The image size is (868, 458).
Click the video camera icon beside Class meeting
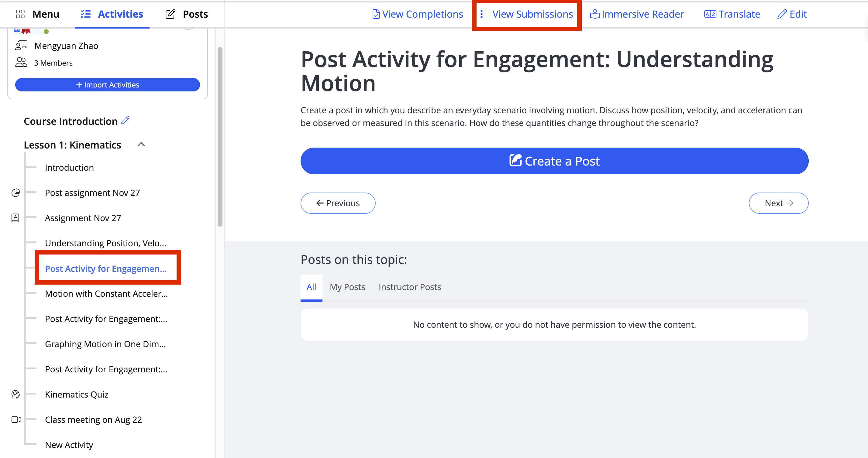click(x=16, y=420)
